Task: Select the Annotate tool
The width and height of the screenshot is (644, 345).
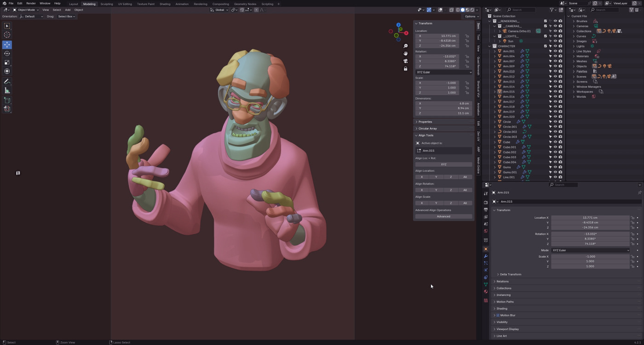Action: [x=7, y=82]
